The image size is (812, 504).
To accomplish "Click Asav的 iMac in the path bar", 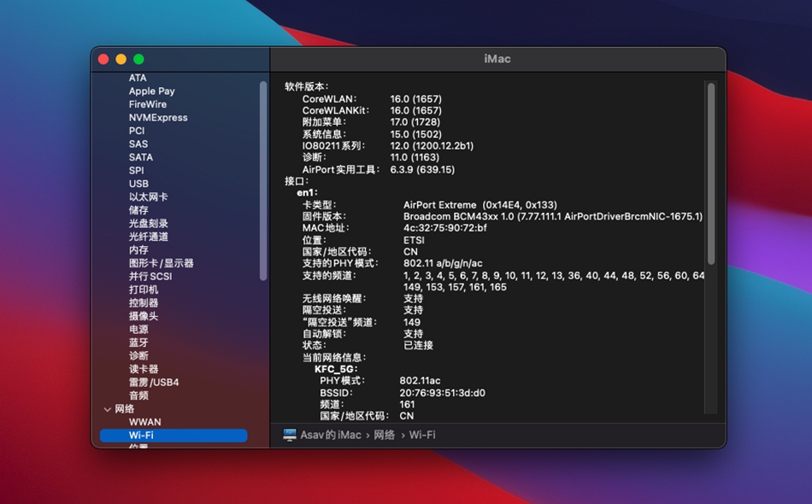I will 330,435.
